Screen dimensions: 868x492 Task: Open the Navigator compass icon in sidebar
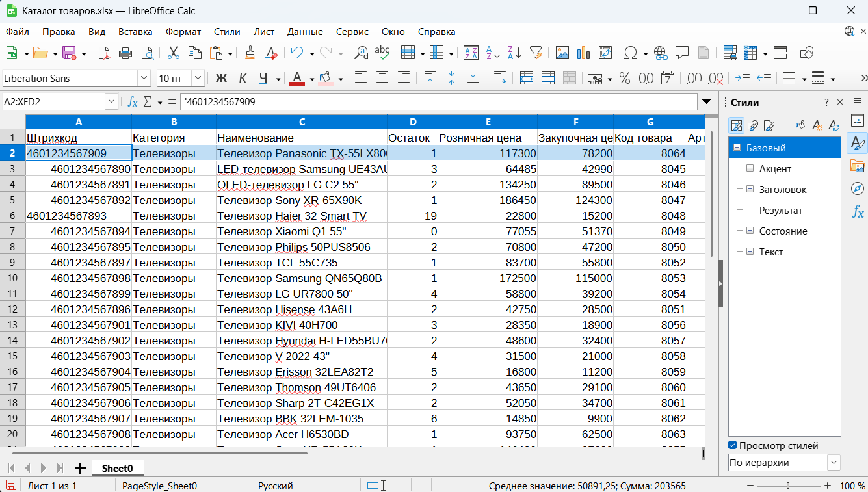click(x=858, y=188)
